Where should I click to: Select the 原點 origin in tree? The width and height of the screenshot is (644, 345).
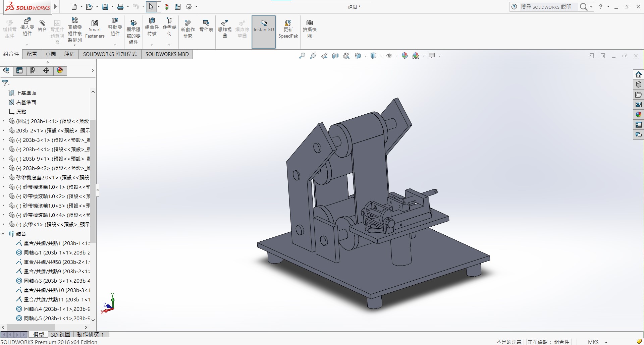coord(17,112)
